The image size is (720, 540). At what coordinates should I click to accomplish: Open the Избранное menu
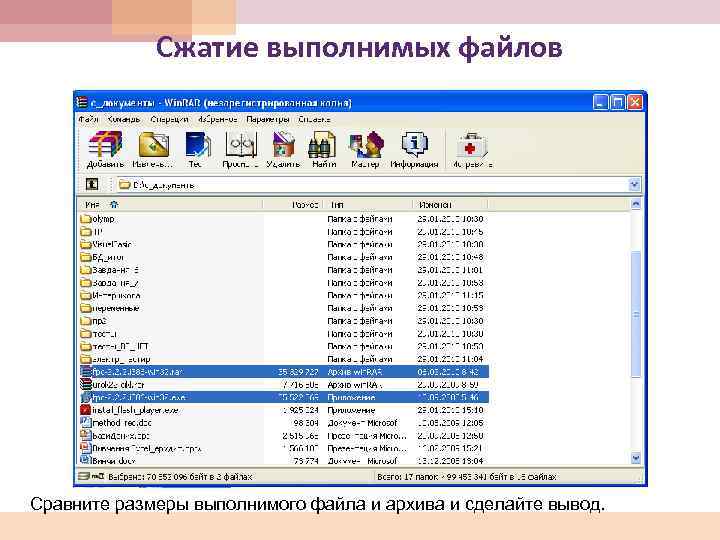click(218, 119)
